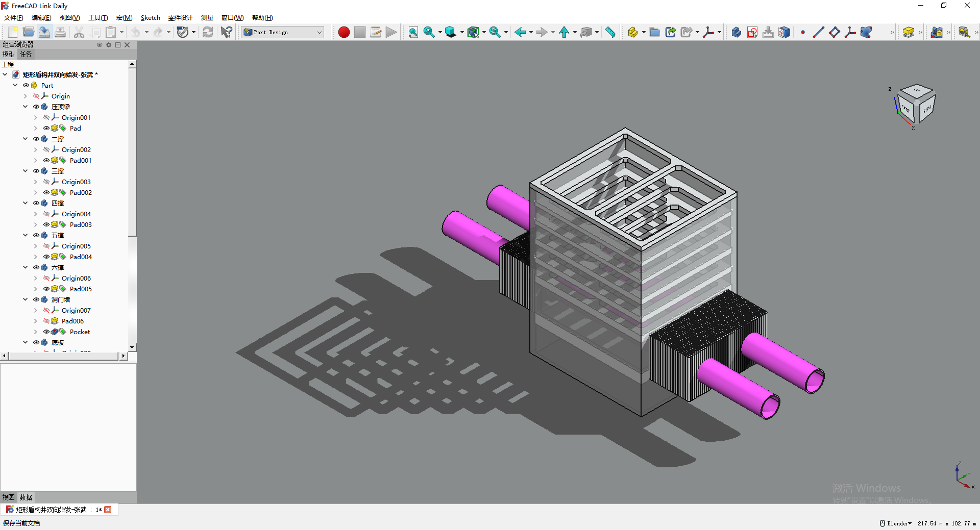Click the create datum line tool

click(x=818, y=32)
